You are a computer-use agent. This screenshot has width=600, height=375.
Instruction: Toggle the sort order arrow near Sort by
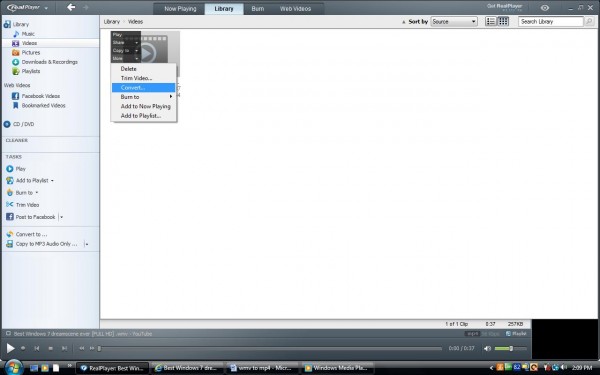[403, 22]
